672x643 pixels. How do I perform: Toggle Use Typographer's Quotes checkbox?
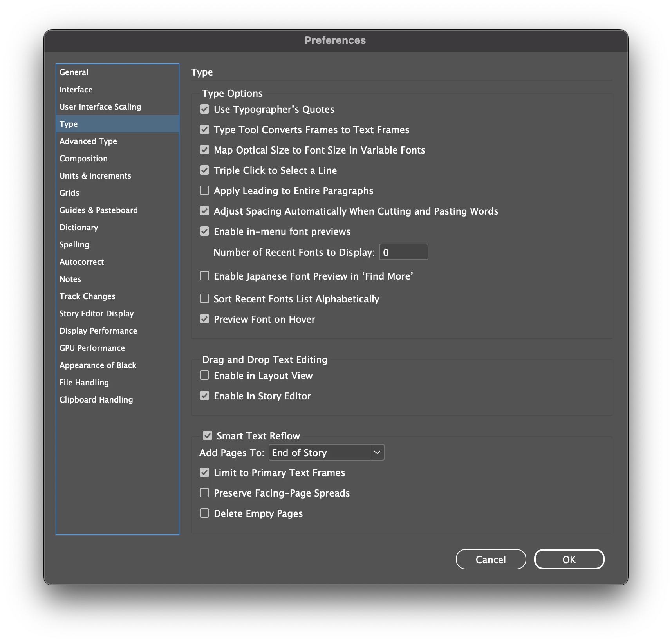click(x=204, y=109)
